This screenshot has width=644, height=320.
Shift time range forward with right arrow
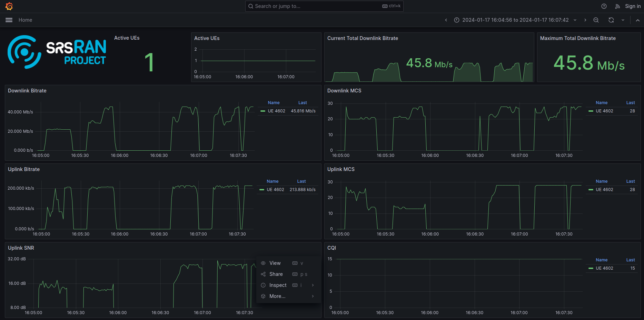[x=585, y=20]
